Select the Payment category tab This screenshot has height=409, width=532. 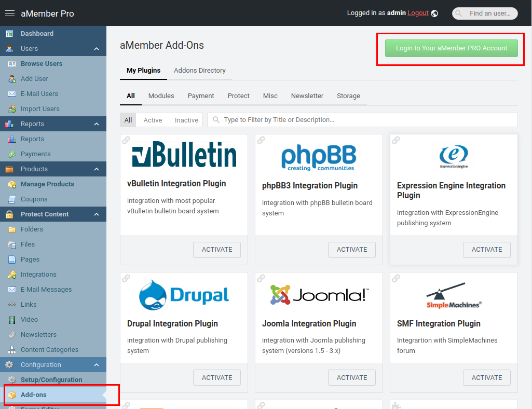201,96
